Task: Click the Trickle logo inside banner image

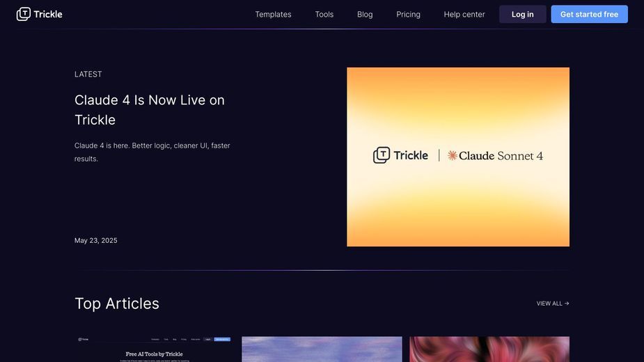Action: tap(400, 155)
